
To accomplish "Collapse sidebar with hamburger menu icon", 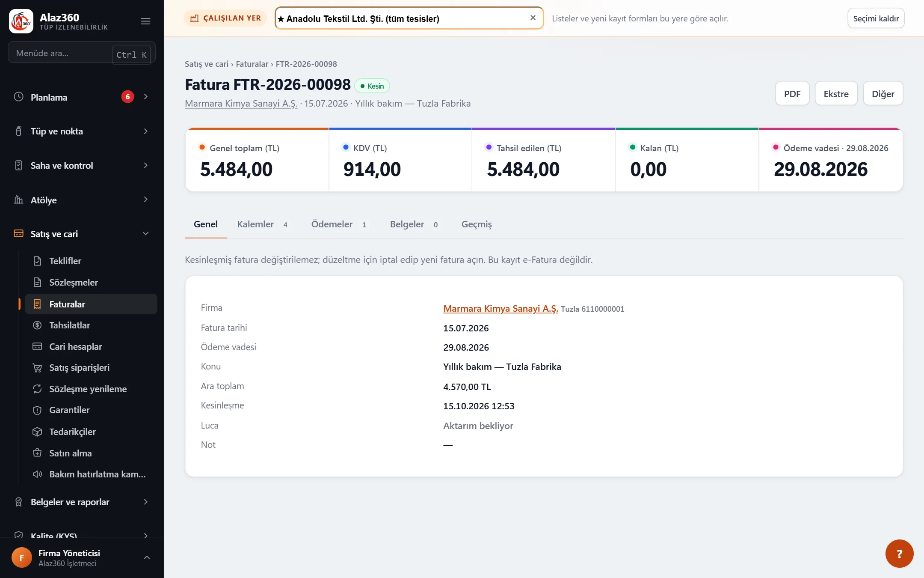I will 145,21.
